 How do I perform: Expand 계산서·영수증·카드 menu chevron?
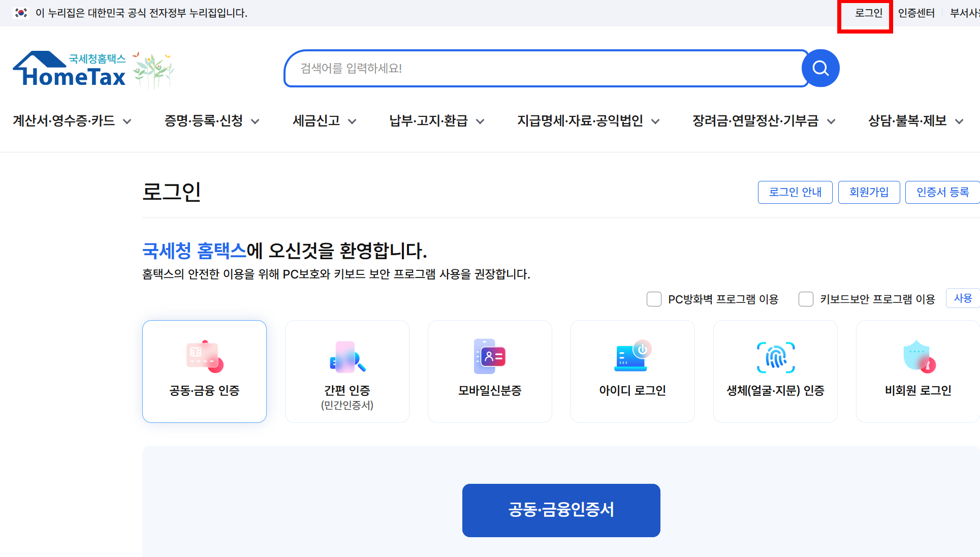pyautogui.click(x=128, y=121)
